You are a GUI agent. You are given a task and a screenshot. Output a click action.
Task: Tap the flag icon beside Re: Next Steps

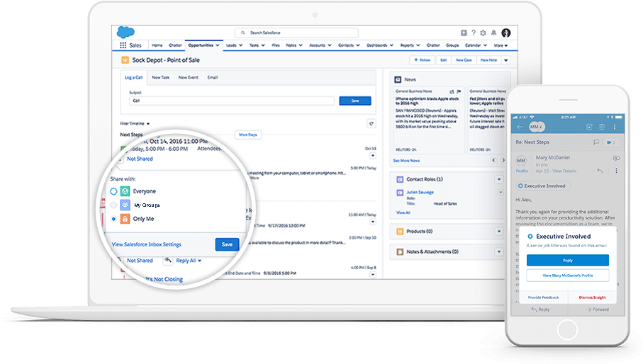pos(596,142)
